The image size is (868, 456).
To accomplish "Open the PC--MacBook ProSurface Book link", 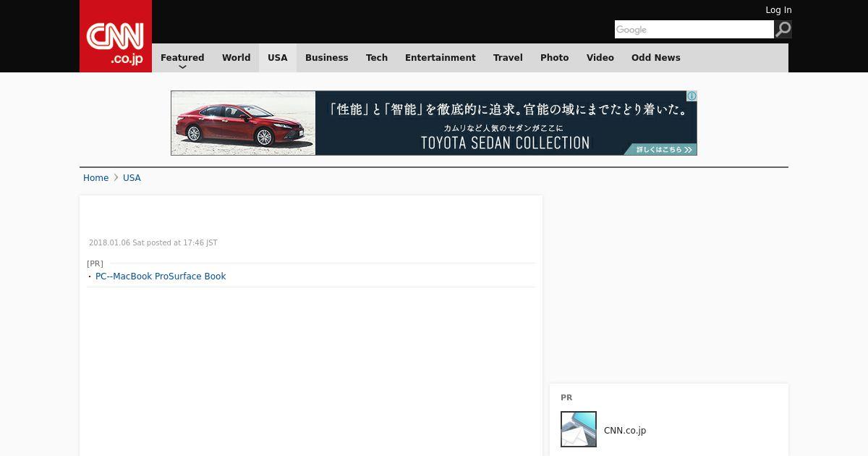I will coord(161,276).
